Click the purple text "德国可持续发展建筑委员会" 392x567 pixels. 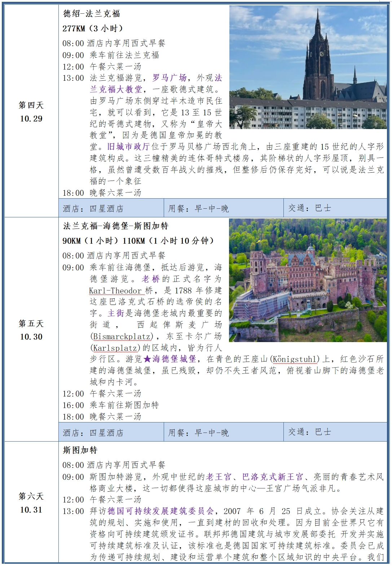[161, 511]
